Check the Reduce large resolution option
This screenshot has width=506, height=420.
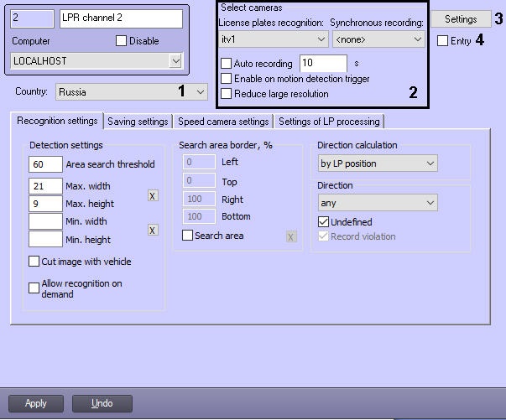click(226, 94)
